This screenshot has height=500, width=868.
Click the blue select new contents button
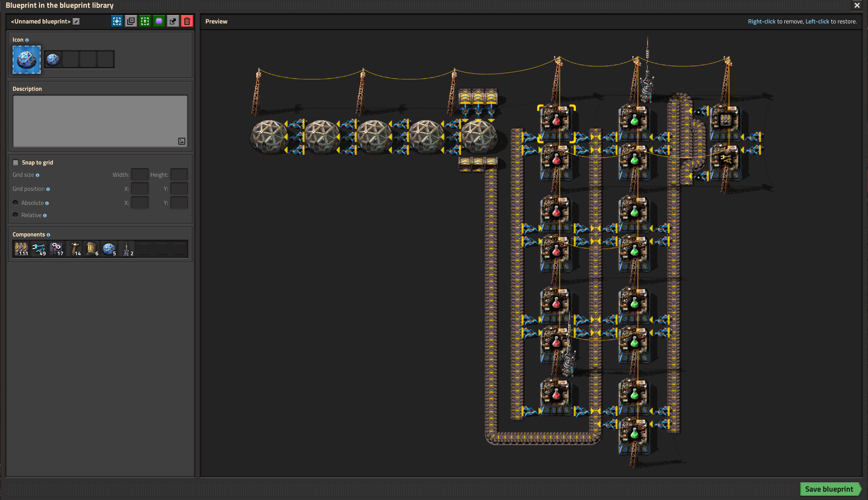(x=117, y=21)
